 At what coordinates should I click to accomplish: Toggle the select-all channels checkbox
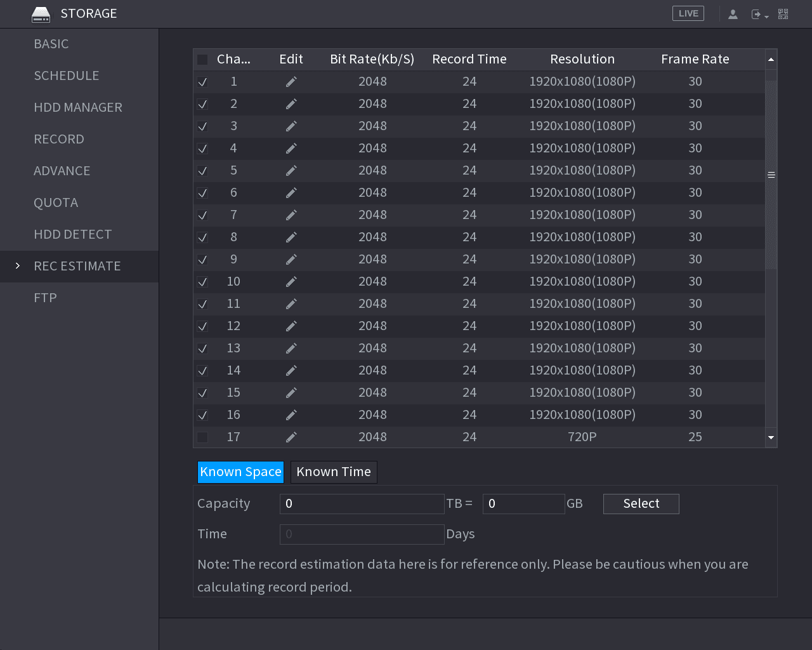tap(202, 60)
